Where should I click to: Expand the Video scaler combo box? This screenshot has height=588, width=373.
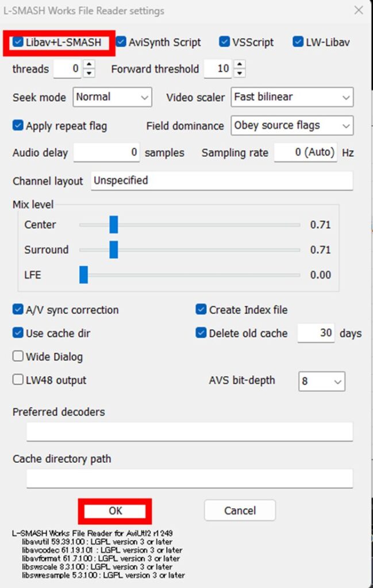pos(292,97)
